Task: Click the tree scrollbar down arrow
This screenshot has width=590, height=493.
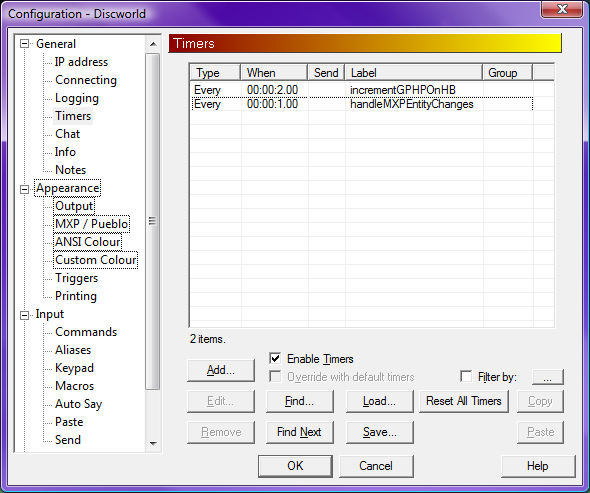Action: point(153,443)
